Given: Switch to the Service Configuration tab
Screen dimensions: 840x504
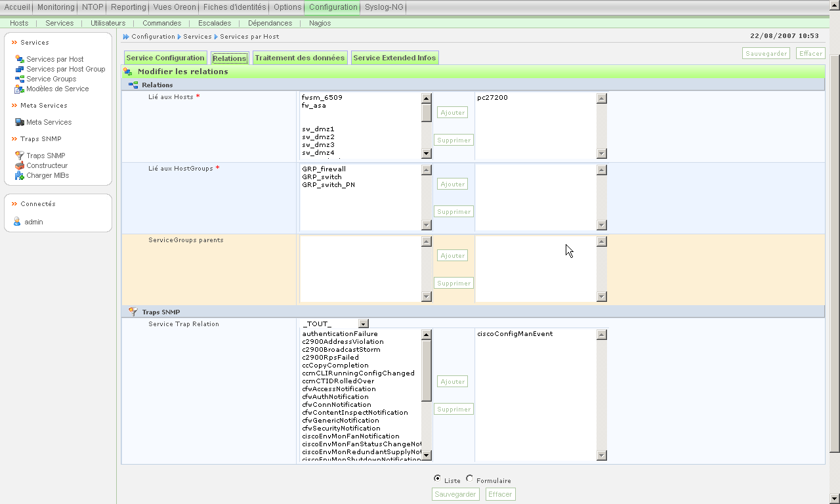Looking at the screenshot, I should click(165, 58).
